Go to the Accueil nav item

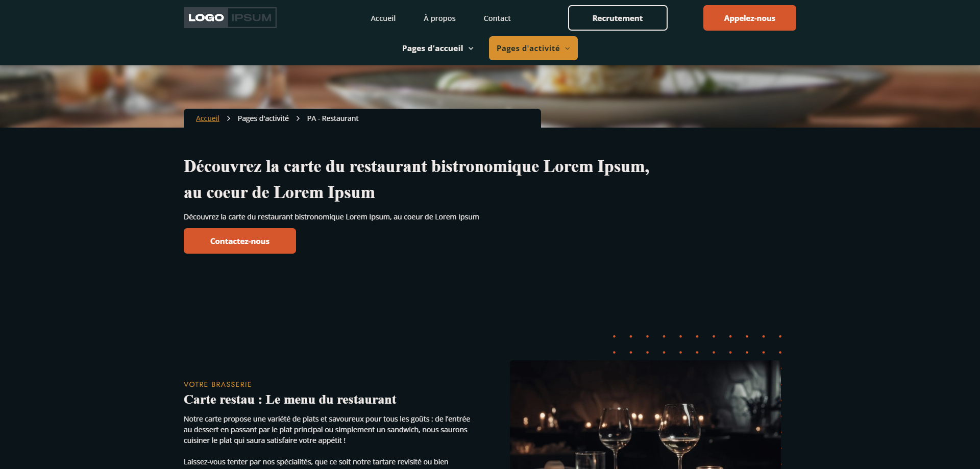pos(383,18)
